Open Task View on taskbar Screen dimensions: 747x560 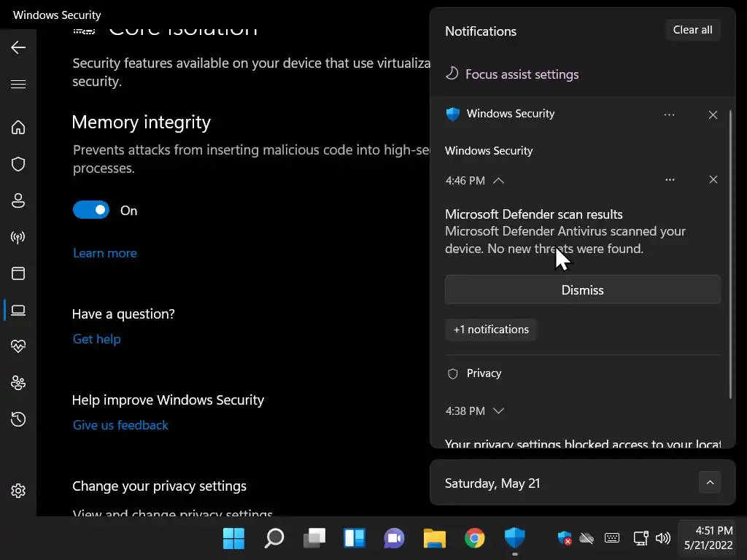pyautogui.click(x=314, y=538)
